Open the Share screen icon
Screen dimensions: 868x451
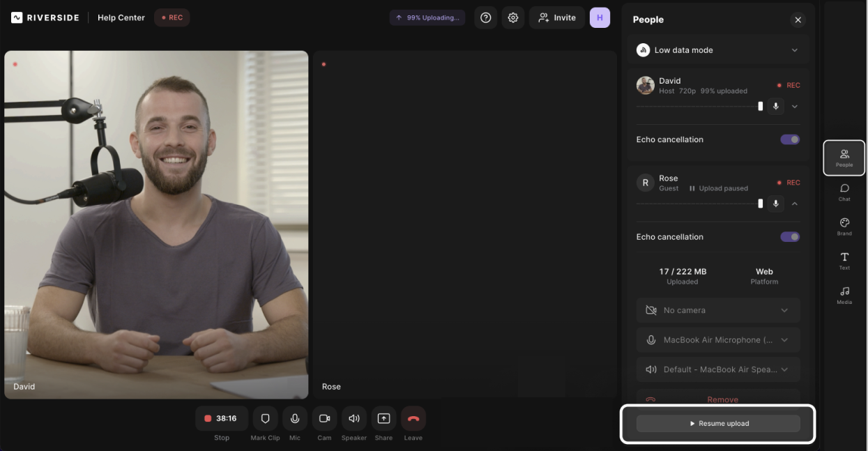pos(383,418)
